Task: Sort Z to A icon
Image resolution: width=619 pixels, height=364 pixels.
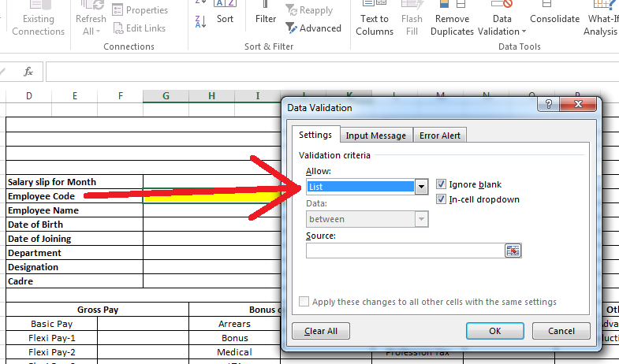Action: click(x=200, y=21)
